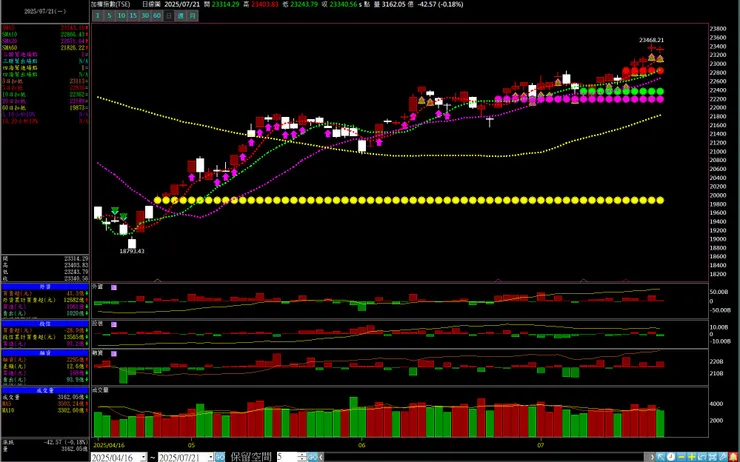This screenshot has height=462, width=740.
Task: Click the SMA5 legend row
Action: (45, 28)
